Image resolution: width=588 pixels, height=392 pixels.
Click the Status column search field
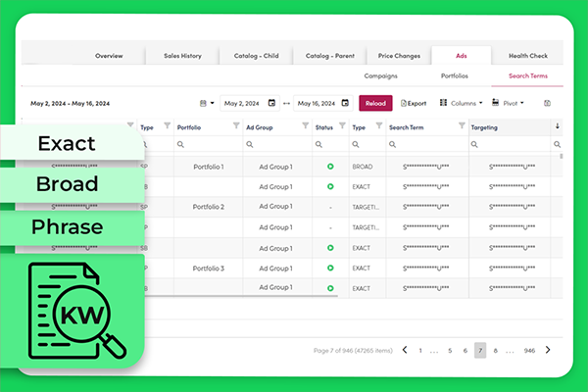(x=330, y=144)
